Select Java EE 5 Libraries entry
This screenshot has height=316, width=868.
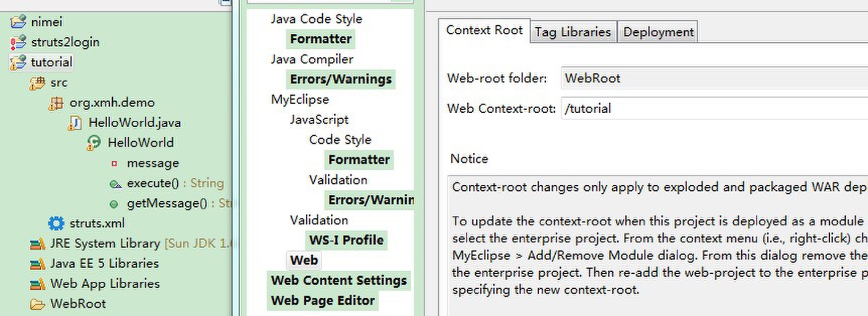pos(104,264)
